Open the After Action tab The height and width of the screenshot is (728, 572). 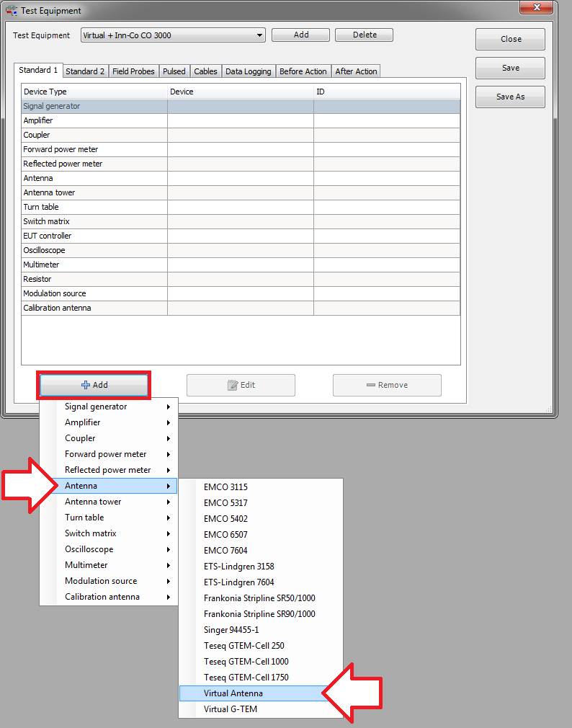click(x=356, y=71)
